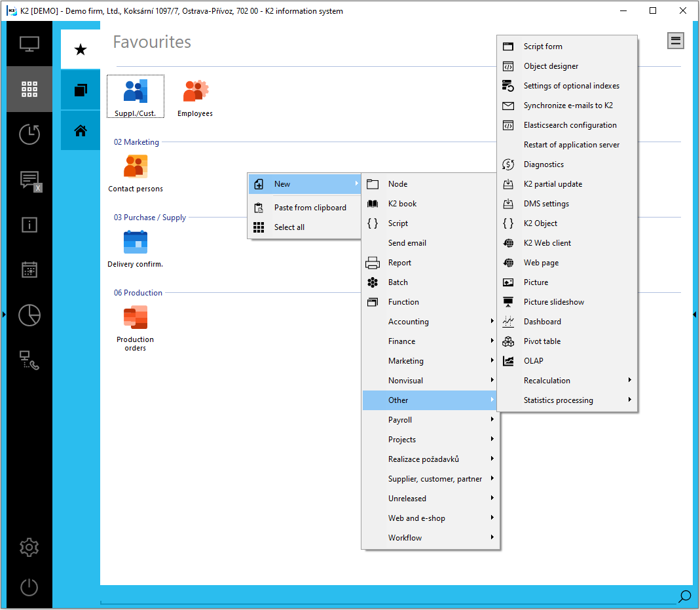Choose Synchronize e-mails to K2
This screenshot has width=700, height=610.
567,105
